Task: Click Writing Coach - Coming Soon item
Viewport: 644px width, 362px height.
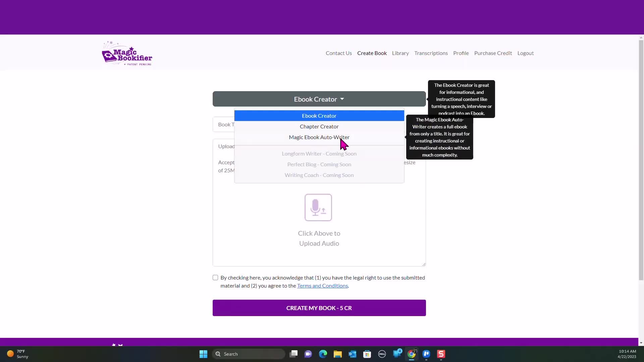Action: pos(319,175)
